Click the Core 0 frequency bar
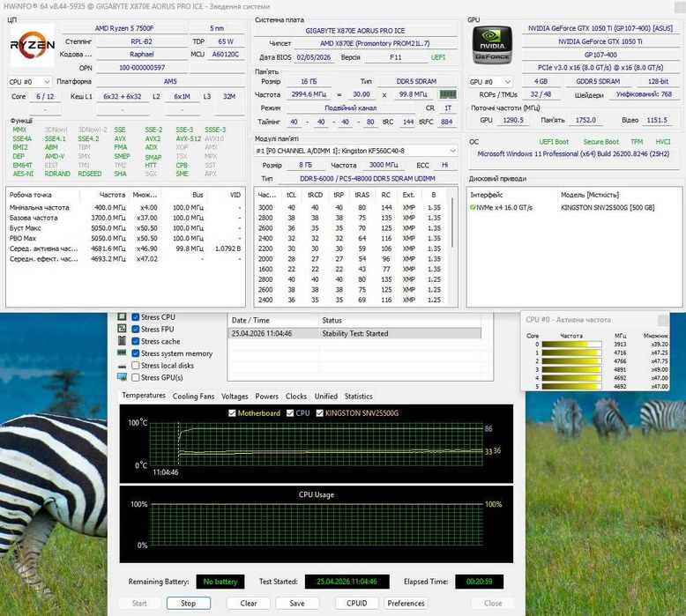Image resolution: width=686 pixels, height=616 pixels. coord(571,344)
